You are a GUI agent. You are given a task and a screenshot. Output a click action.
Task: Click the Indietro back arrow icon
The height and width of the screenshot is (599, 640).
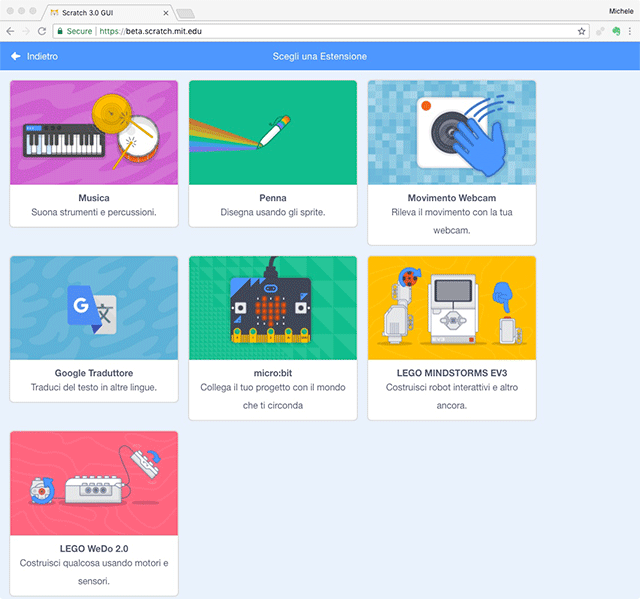15,57
